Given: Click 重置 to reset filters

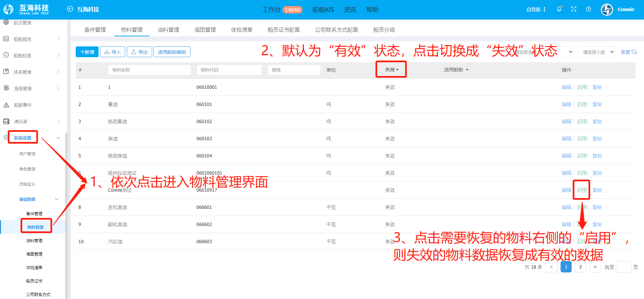Looking at the screenshot, I should pos(625,52).
